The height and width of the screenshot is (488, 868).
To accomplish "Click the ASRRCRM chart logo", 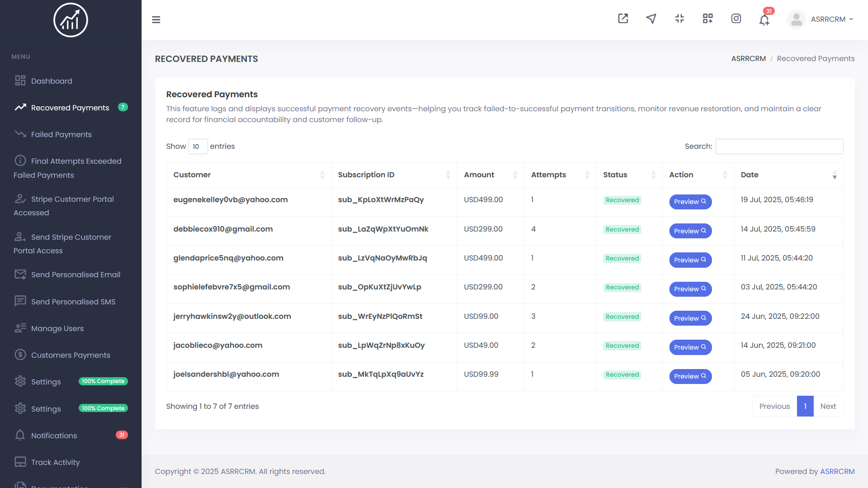I will pyautogui.click(x=71, y=20).
